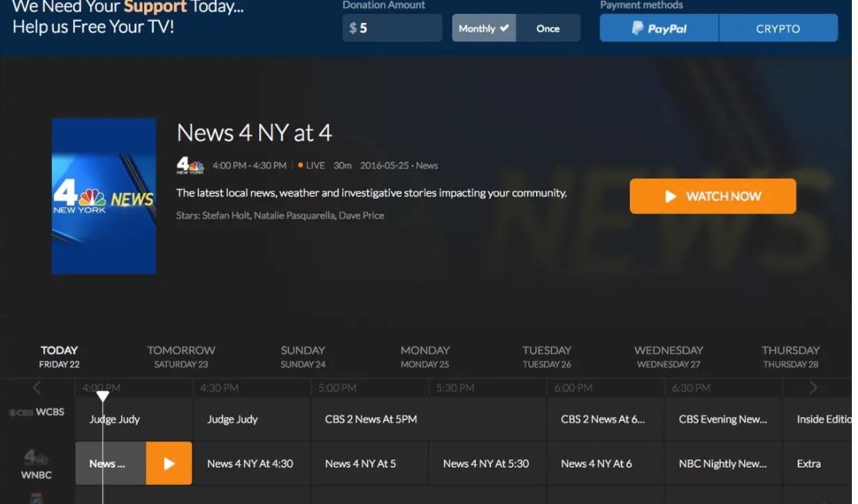Switch to the MONDAY 25 tab
858x504 pixels.
pos(424,356)
